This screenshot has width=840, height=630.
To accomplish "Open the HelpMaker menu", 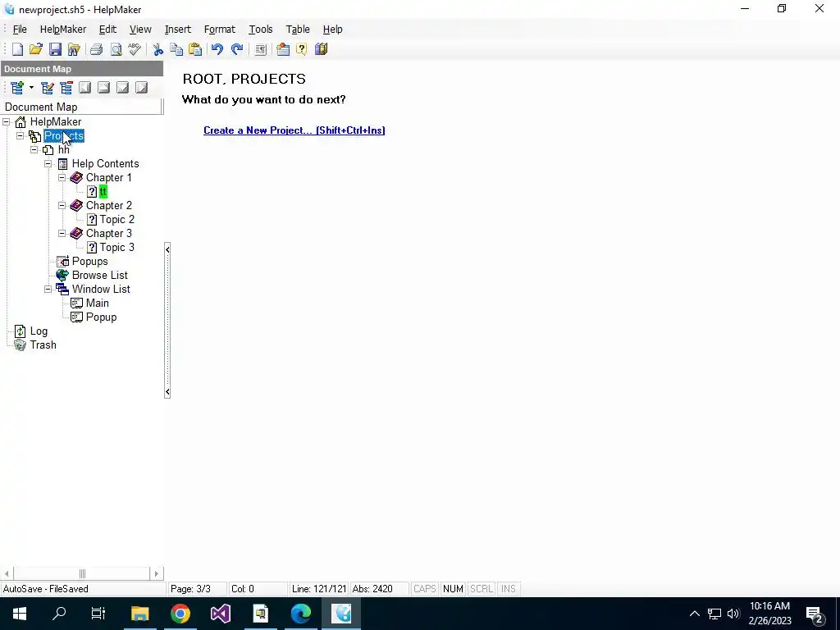I will click(x=62, y=30).
